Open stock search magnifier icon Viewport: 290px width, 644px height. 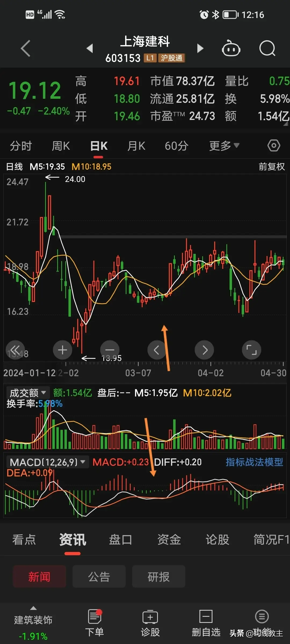(x=267, y=48)
